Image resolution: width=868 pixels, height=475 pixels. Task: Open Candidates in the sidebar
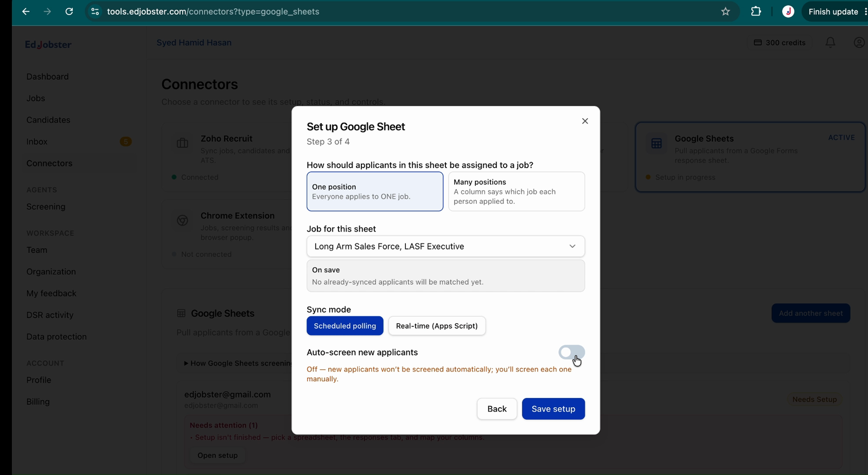(48, 120)
